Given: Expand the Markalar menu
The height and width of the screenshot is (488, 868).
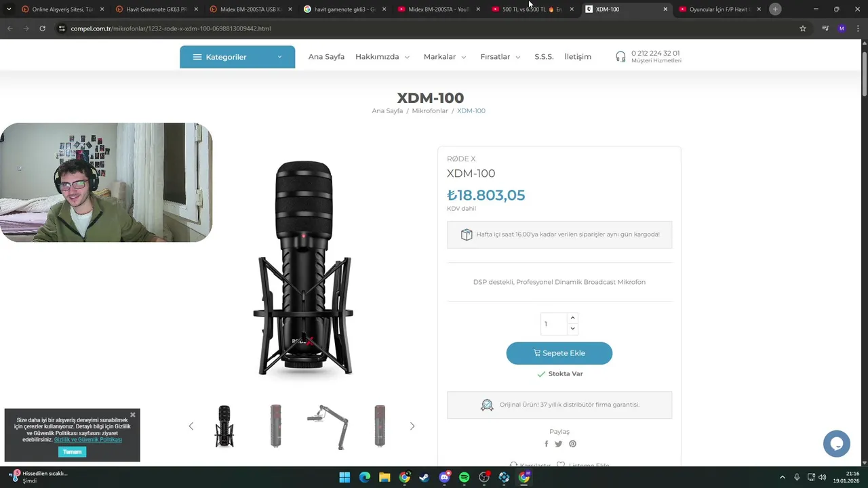Looking at the screenshot, I should 445,57.
